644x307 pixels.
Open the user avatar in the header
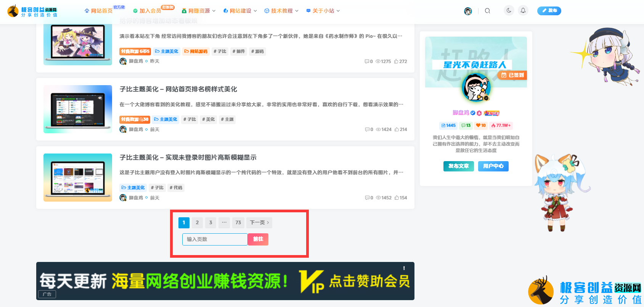(x=468, y=11)
